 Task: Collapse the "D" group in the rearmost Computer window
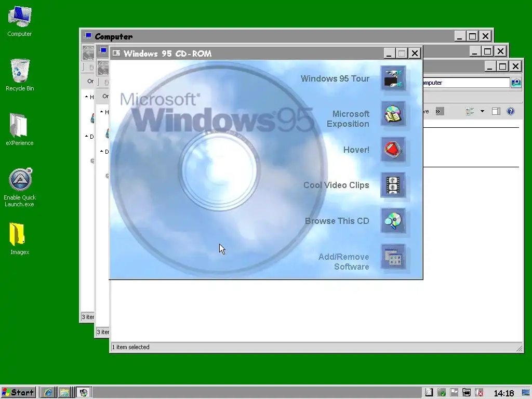[x=87, y=137]
